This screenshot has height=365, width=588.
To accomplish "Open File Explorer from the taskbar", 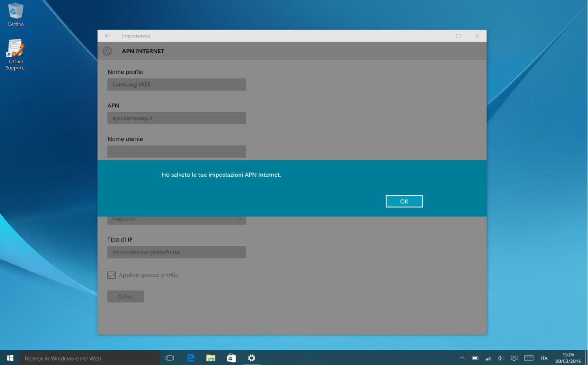I will point(211,358).
